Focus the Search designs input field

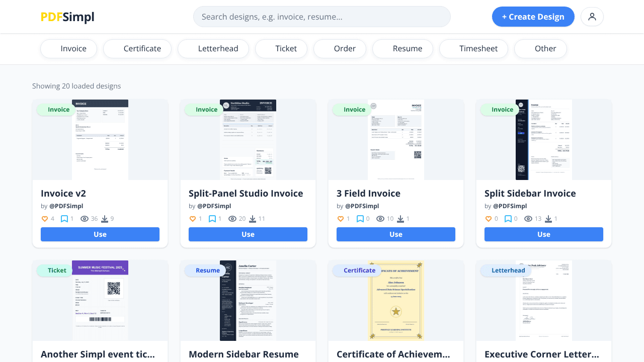point(322,17)
